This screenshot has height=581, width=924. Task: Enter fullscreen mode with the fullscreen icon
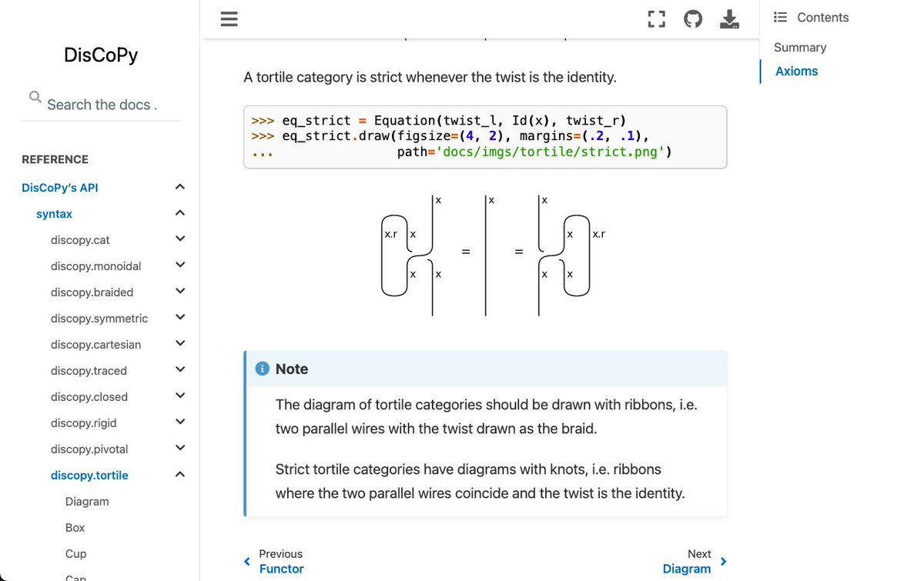(656, 19)
